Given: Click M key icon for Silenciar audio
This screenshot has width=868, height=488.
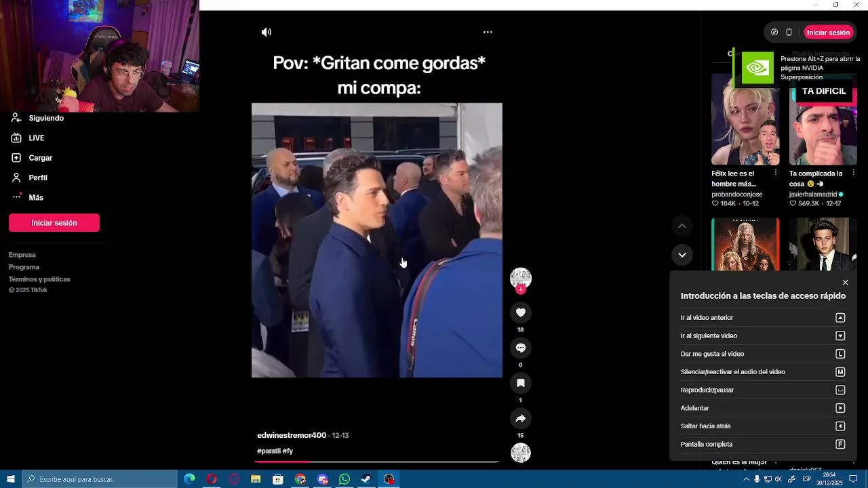Looking at the screenshot, I should [840, 372].
